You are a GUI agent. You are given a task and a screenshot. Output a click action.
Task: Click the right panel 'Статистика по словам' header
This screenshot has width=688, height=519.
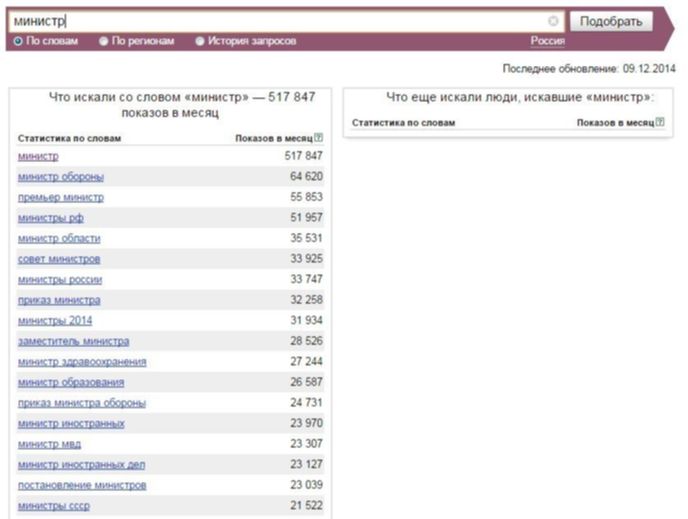point(403,123)
